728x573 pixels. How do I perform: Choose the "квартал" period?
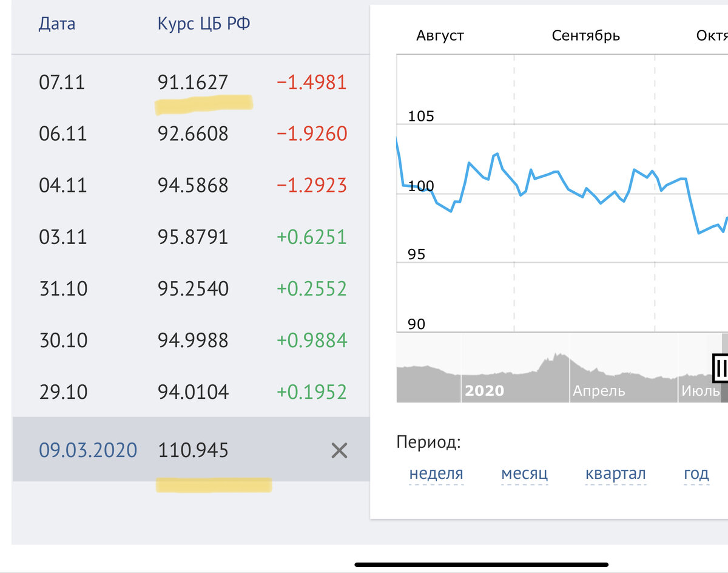click(x=615, y=473)
